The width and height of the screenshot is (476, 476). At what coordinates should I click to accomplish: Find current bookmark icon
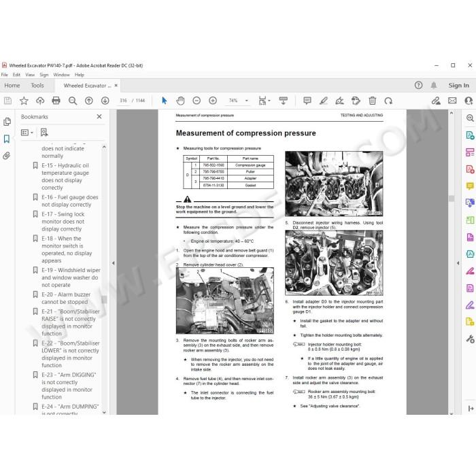point(44,133)
